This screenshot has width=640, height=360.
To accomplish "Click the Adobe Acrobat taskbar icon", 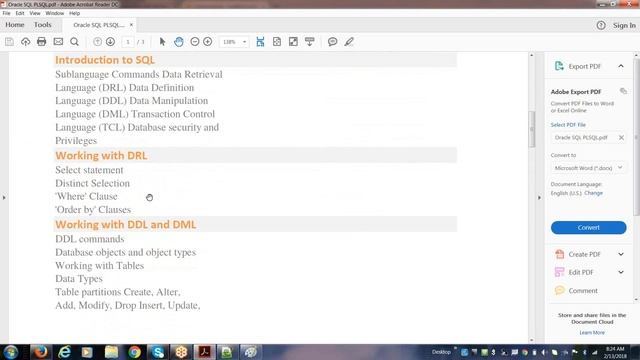I will tap(204, 352).
